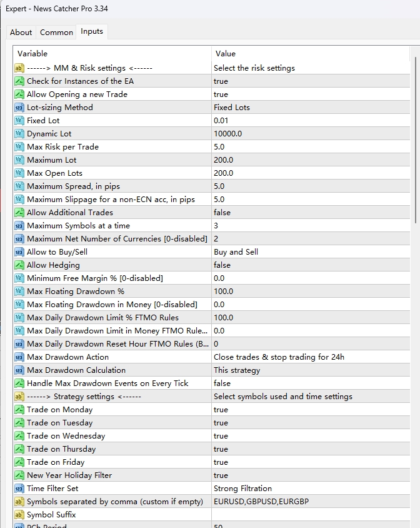The image size is (420, 528).
Task: Click the integer icon for Maximum Symbols at a time
Action: (x=19, y=226)
